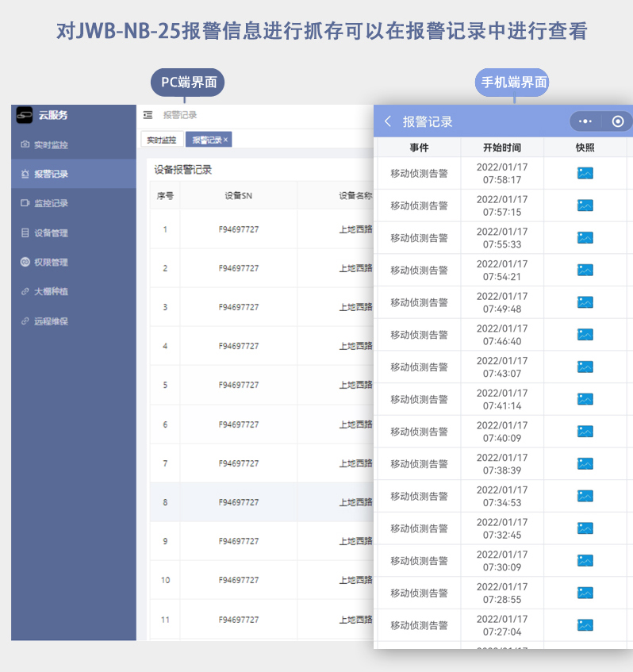Open snapshot image for 07:27:04 alarm

point(585,625)
